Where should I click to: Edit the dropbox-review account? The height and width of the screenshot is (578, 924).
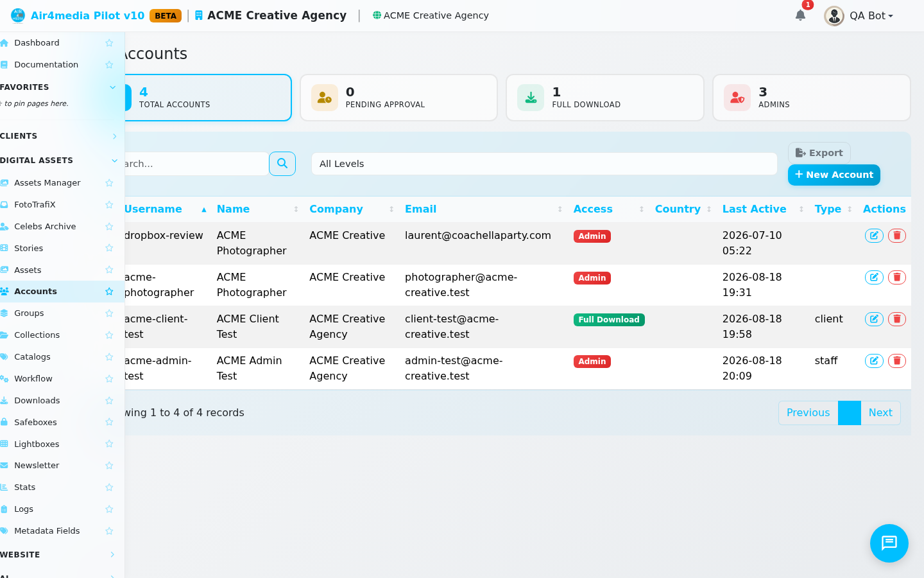pyautogui.click(x=874, y=236)
